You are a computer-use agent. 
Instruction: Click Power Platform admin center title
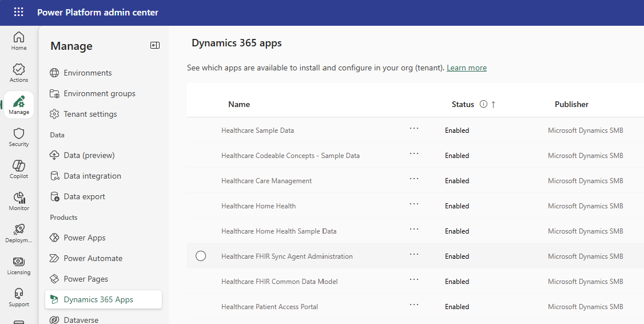(98, 13)
